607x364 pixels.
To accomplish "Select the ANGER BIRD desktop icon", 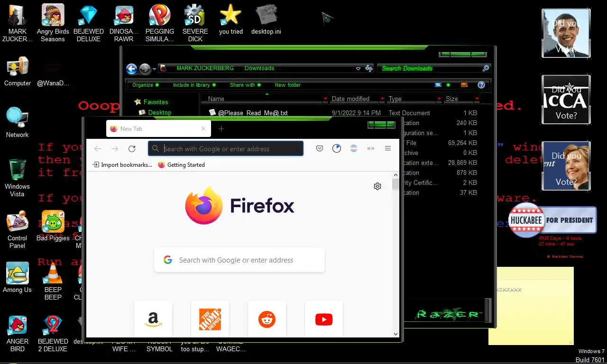I will click(18, 333).
